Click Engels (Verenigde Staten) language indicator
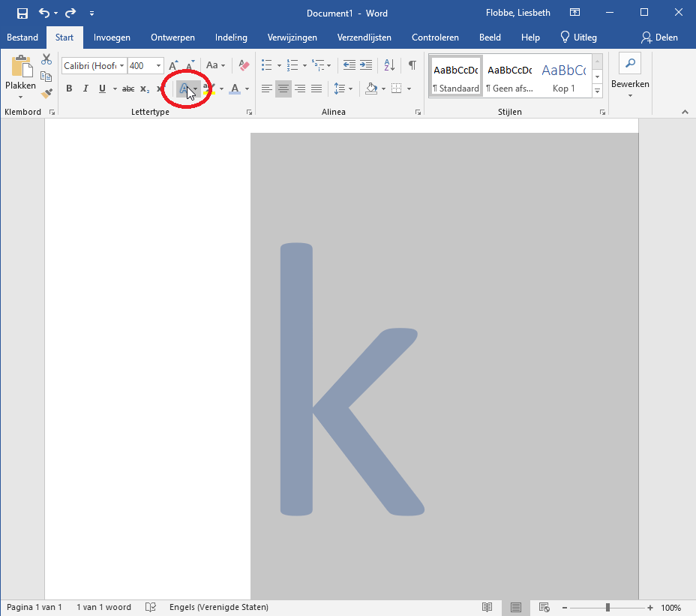Viewport: 696px width, 616px height. tap(219, 607)
